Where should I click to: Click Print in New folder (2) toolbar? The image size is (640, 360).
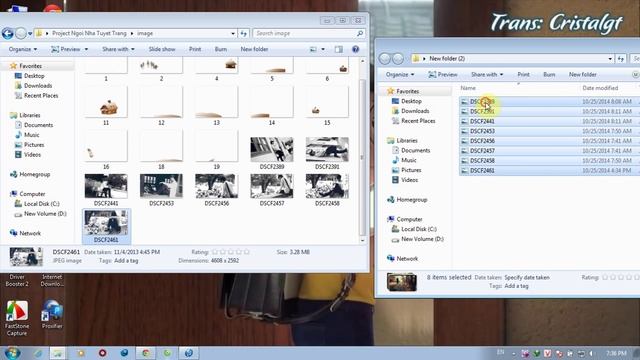click(523, 75)
